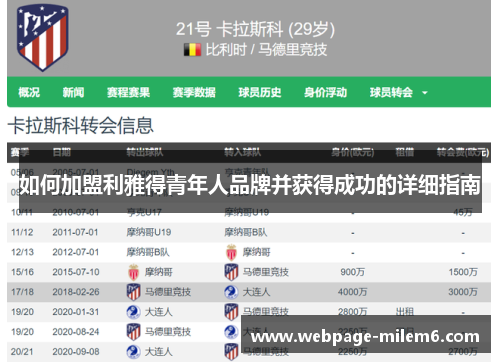The image size is (500, 362).
Task: Open 马德里竞技 link in the 2020-08-24 row
Action: 168,332
